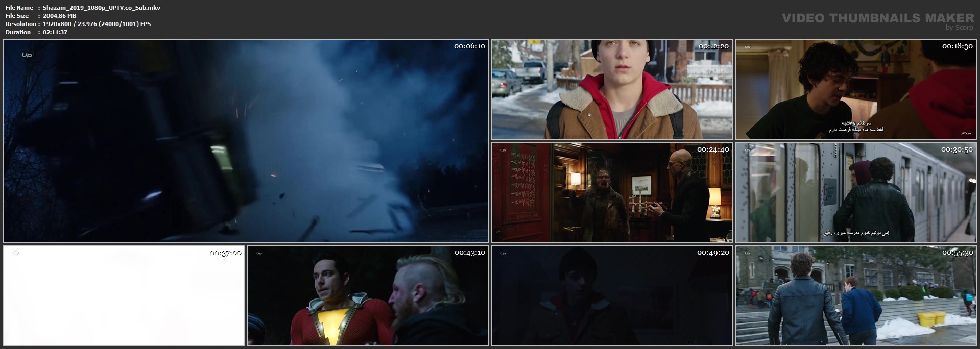Click the 00:18:30 timestamp label
The image size is (980, 349).
tap(958, 46)
